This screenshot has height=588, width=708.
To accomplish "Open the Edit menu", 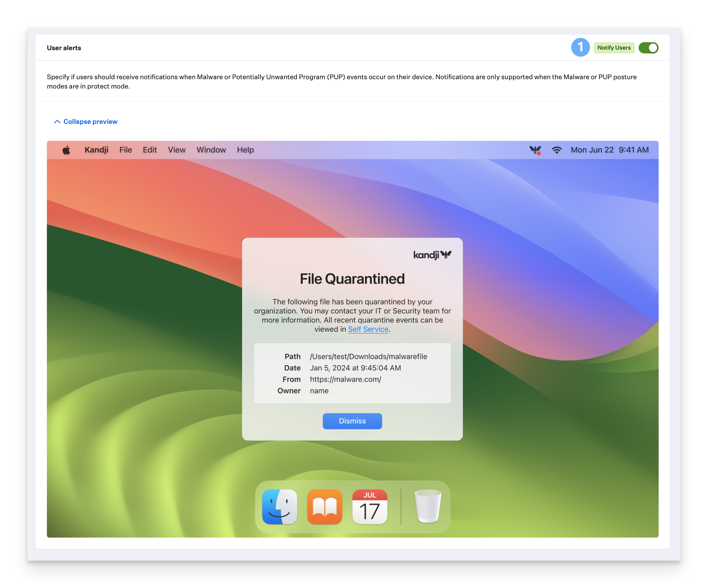I will (150, 150).
